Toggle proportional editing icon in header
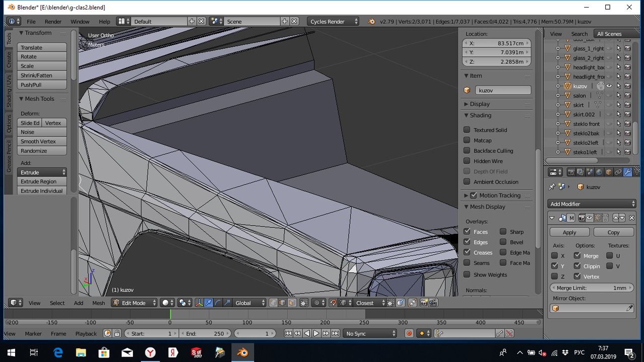 coord(317,303)
